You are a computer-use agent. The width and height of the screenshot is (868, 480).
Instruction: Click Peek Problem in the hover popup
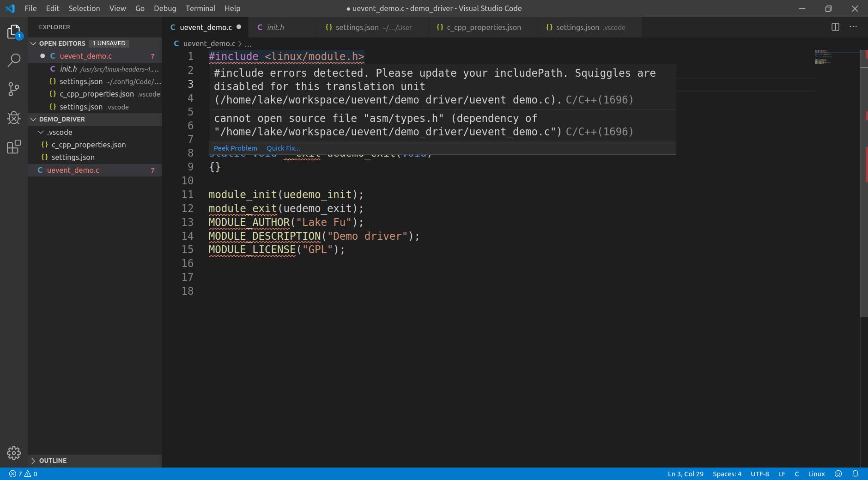(235, 148)
